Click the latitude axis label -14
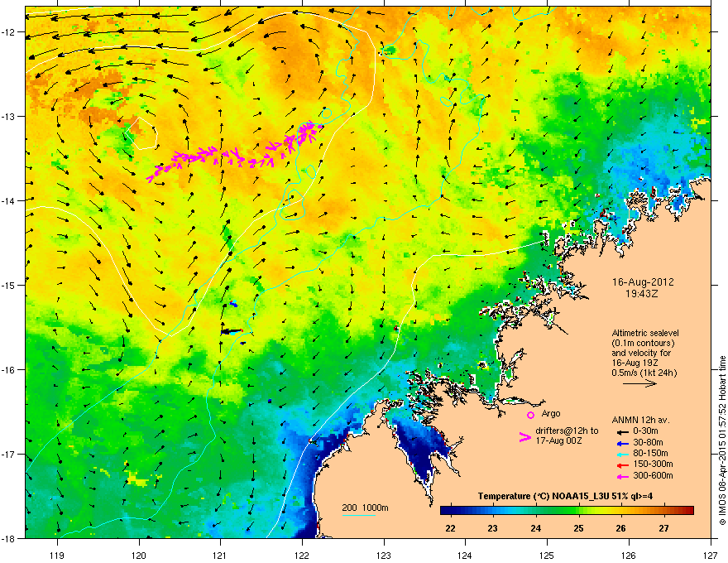 pos(9,201)
